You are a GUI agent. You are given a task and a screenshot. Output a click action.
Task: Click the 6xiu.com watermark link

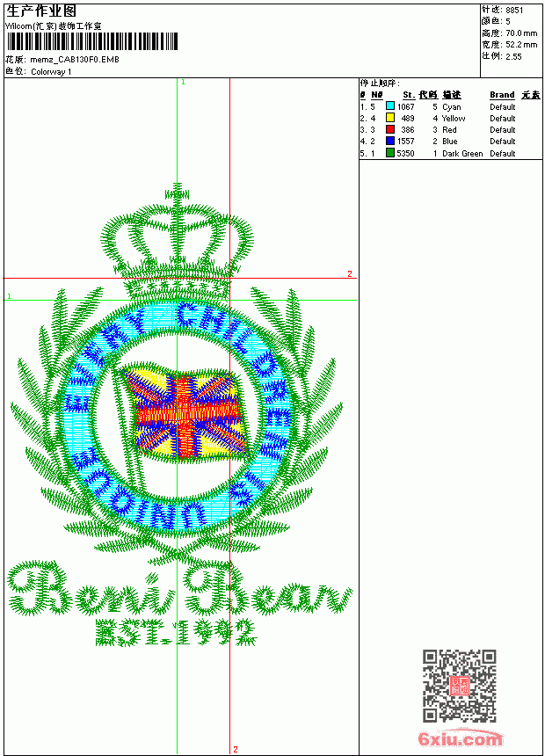460,738
